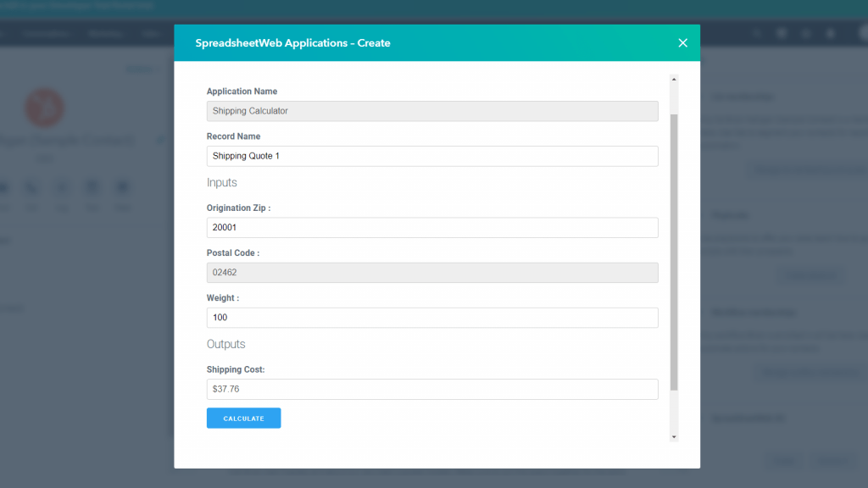Click the Application Name label

click(242, 91)
